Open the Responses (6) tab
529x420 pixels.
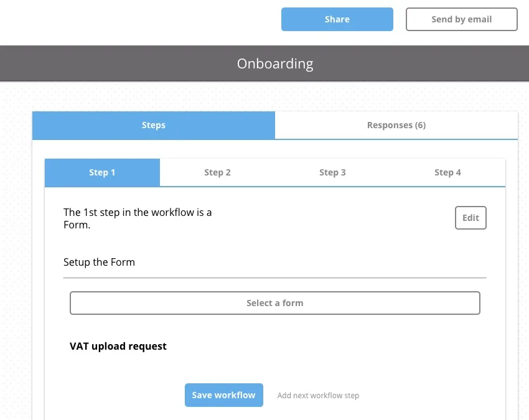pyautogui.click(x=396, y=125)
